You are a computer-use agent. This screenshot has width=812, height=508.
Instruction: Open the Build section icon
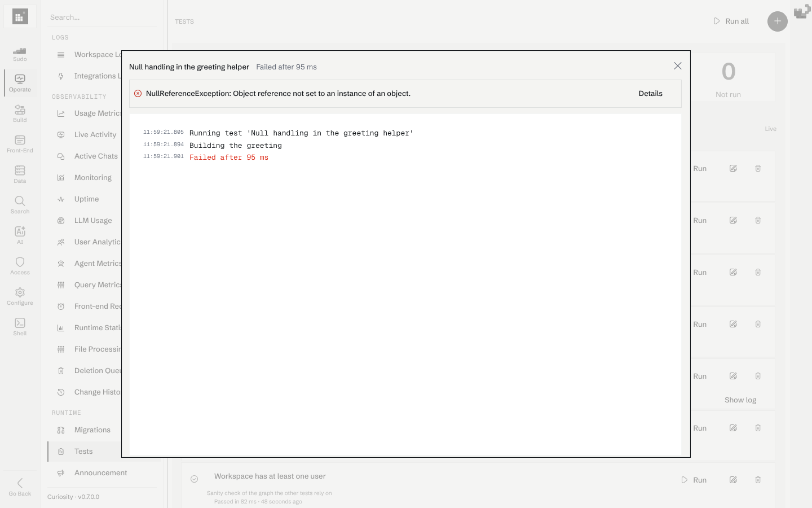pyautogui.click(x=20, y=113)
